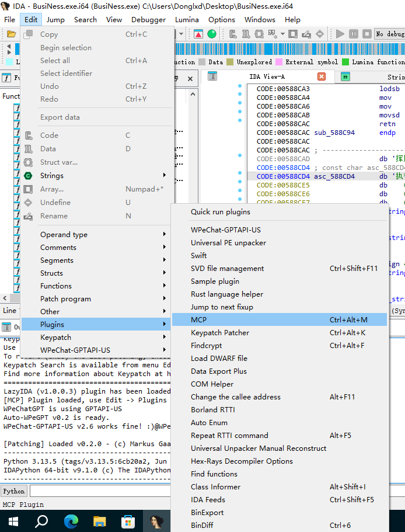Click the Pause process toolbar icon
405x532 pixels.
click(x=354, y=34)
